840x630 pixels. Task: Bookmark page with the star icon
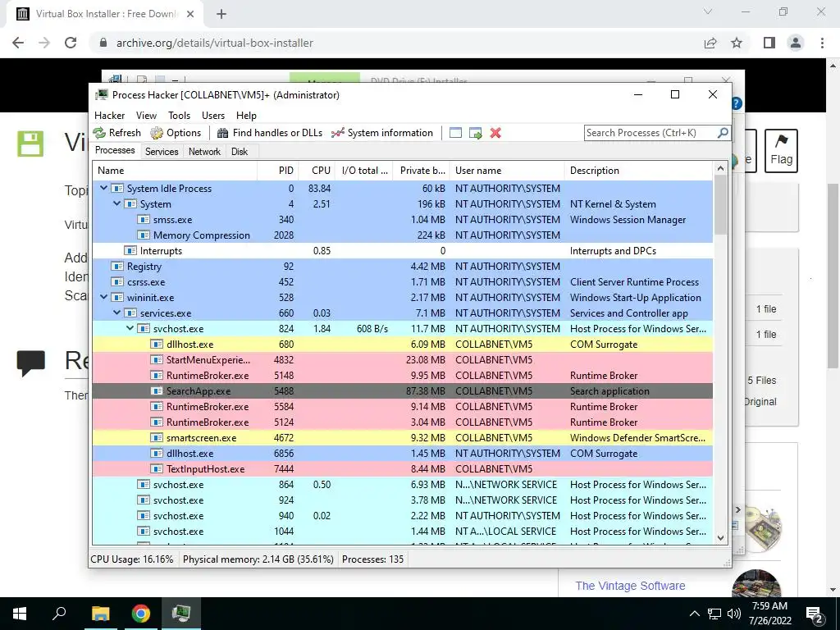[x=737, y=43]
